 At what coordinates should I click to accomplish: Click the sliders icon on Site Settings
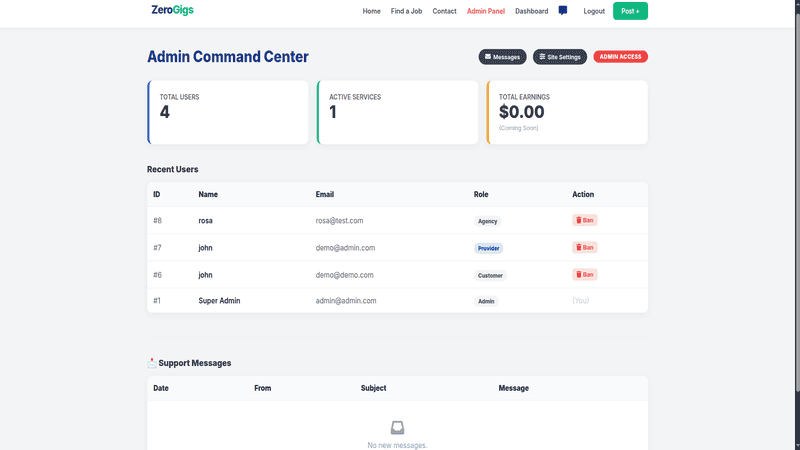coord(542,57)
